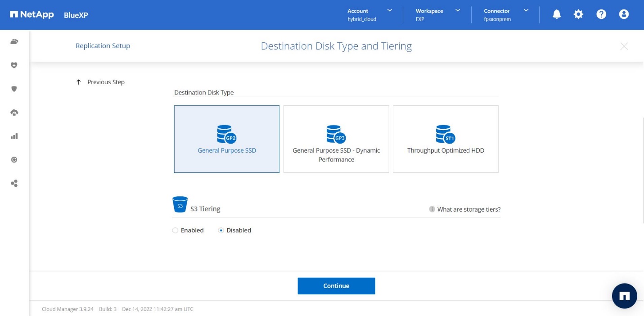Viewport: 644px width, 316px height.
Task: Open the Health heart icon in sidebar
Action: click(14, 65)
